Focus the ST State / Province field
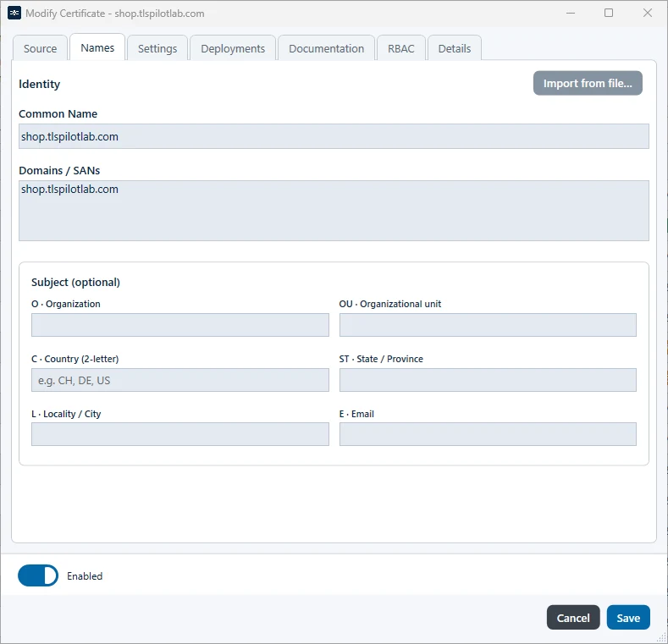The width and height of the screenshot is (668, 644). (488, 380)
